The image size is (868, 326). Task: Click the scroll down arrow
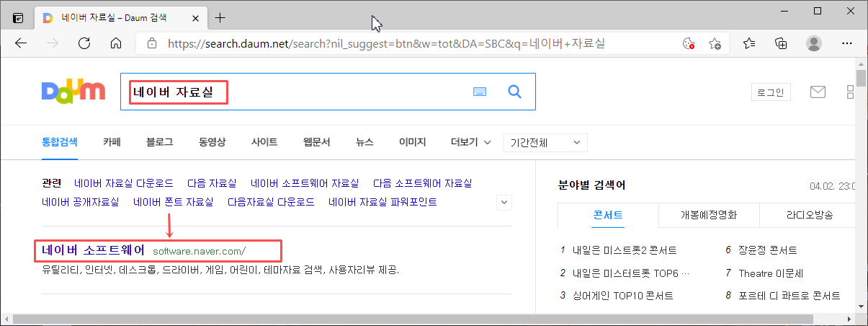pyautogui.click(x=861, y=307)
